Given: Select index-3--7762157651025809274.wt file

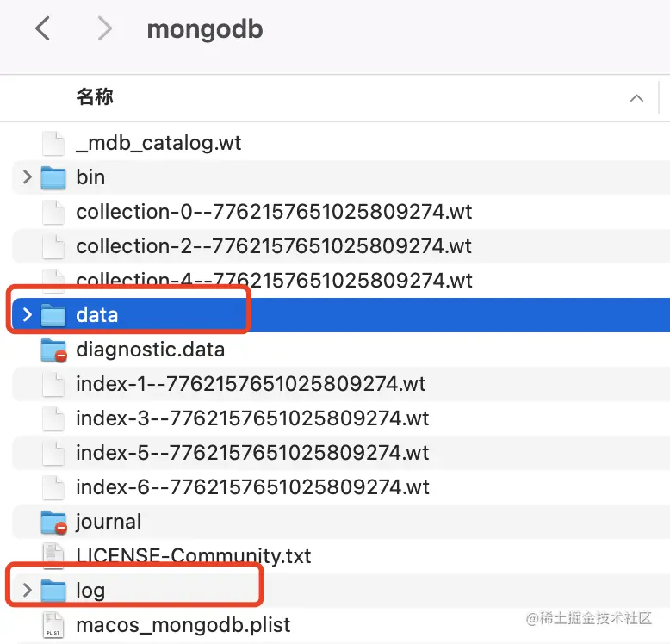Looking at the screenshot, I should pos(252,418).
